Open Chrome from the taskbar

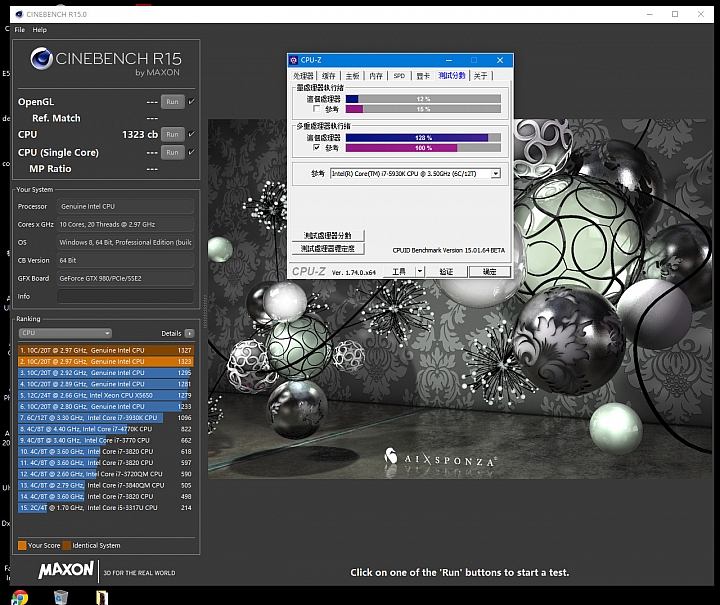pyautogui.click(x=19, y=597)
